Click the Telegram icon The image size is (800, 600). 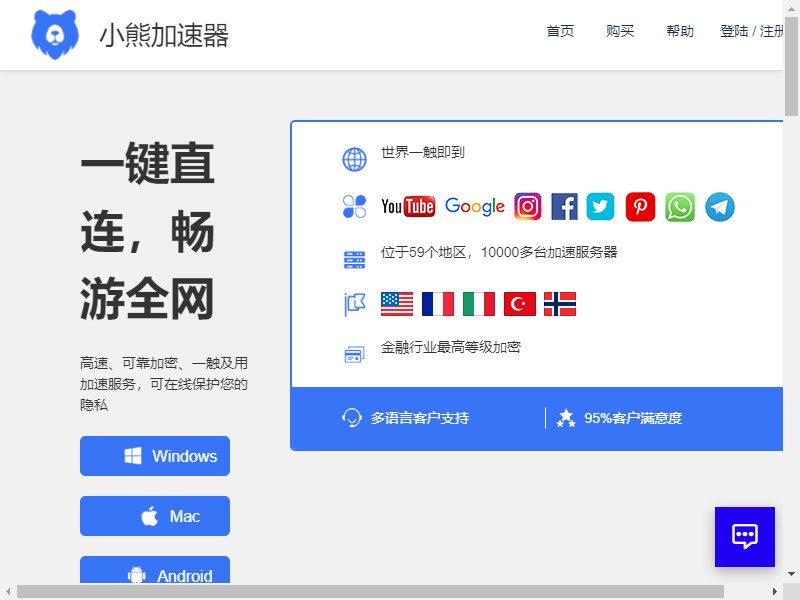720,207
